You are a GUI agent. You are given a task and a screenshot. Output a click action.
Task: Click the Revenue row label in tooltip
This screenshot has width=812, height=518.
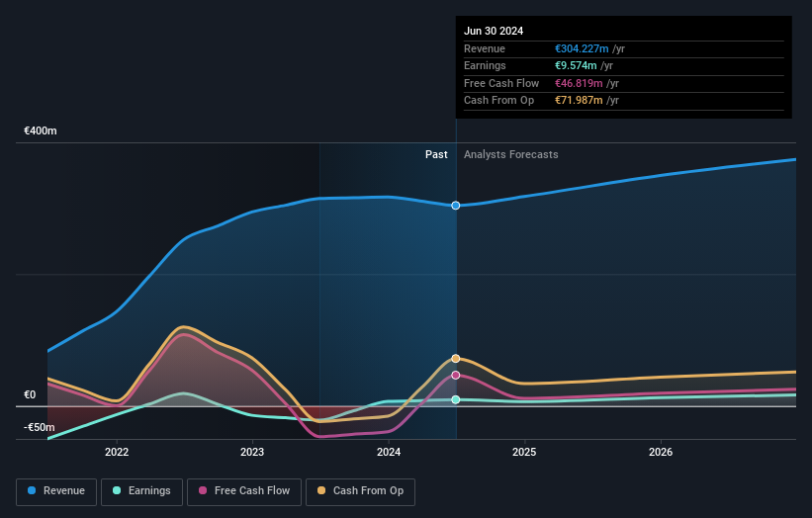coord(485,48)
